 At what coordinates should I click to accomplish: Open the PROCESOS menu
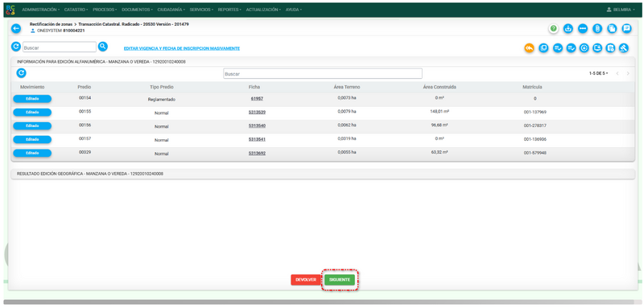point(105,10)
